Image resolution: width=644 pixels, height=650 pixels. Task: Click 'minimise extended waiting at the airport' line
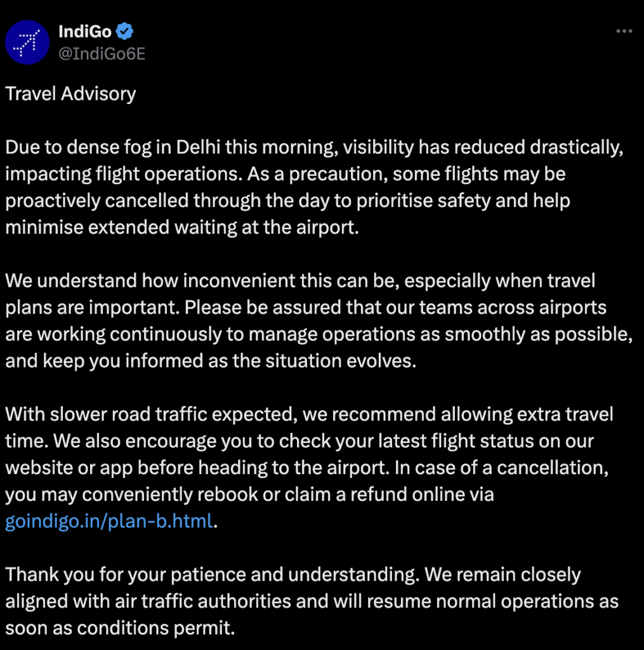pos(182,227)
